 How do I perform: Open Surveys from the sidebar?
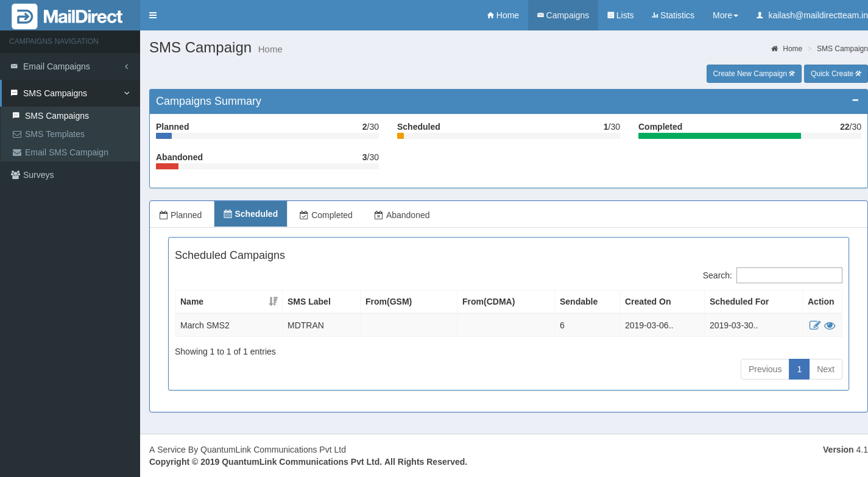pos(38,175)
